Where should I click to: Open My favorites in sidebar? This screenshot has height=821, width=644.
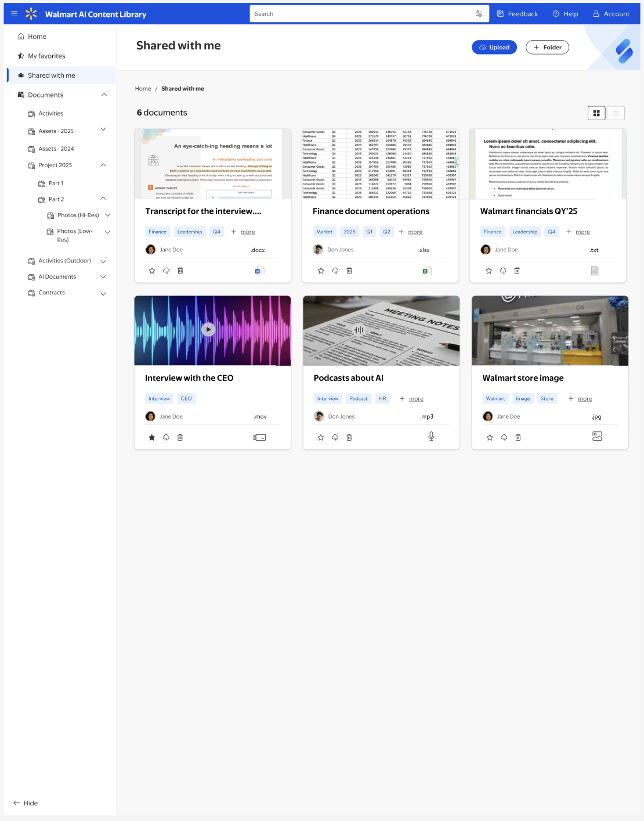[46, 56]
